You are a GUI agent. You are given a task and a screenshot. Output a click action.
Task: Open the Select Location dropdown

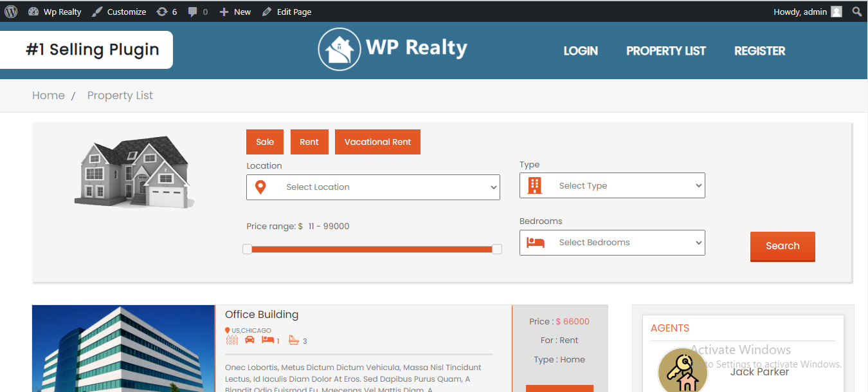[x=373, y=187]
